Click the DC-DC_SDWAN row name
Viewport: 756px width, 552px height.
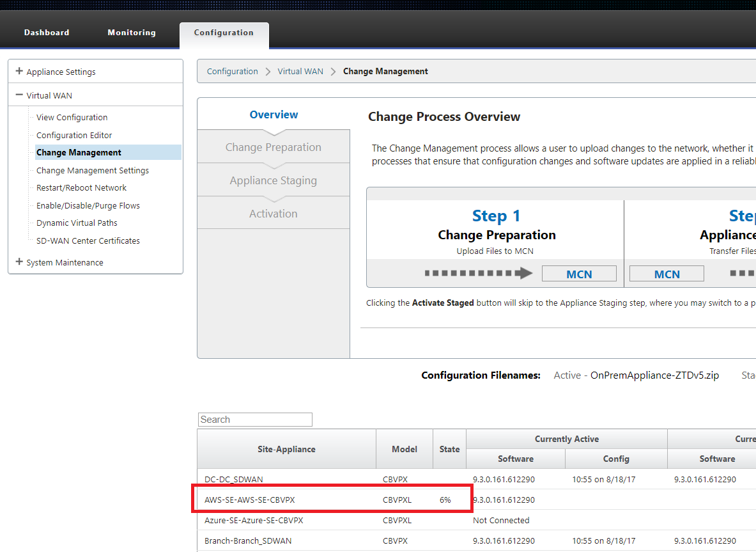pos(234,480)
